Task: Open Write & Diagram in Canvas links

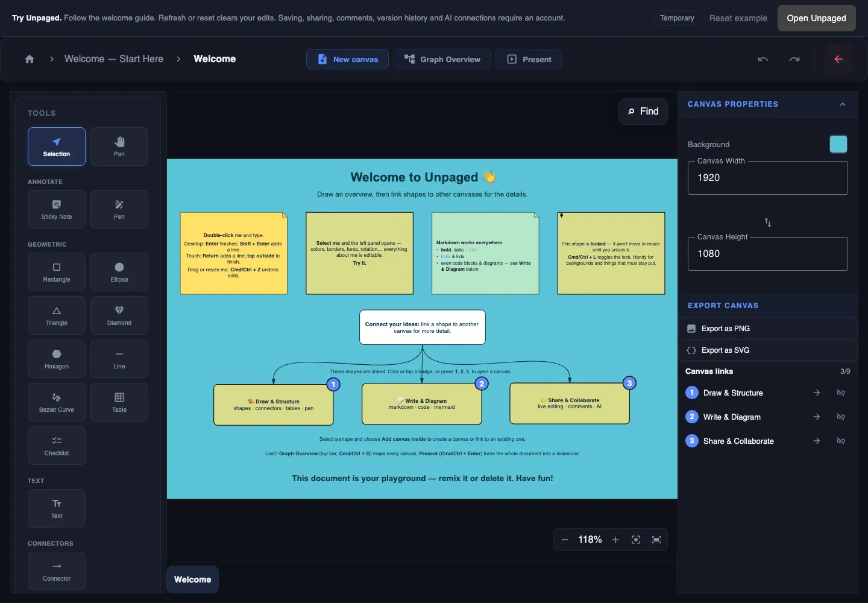Action: 732,417
